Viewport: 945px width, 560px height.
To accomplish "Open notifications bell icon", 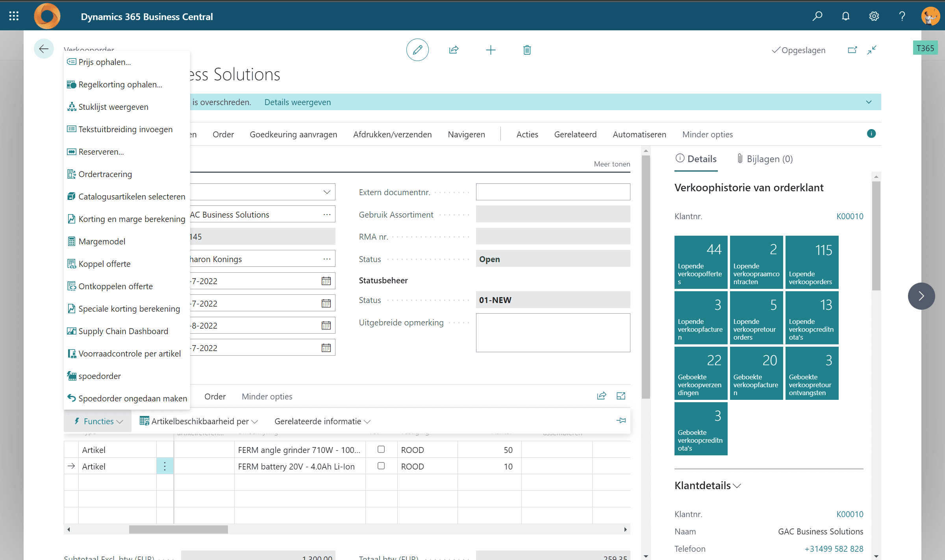I will (x=846, y=16).
